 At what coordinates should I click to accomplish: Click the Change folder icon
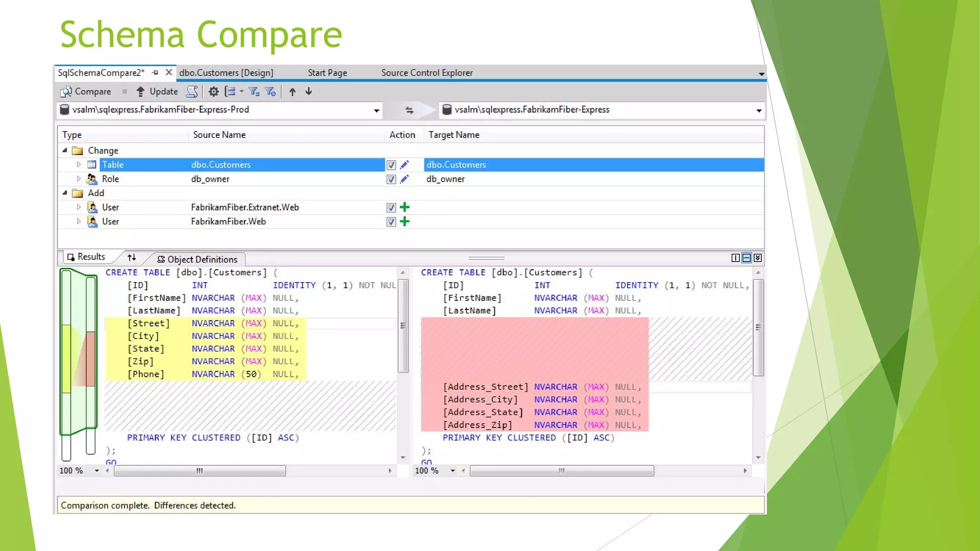point(77,151)
